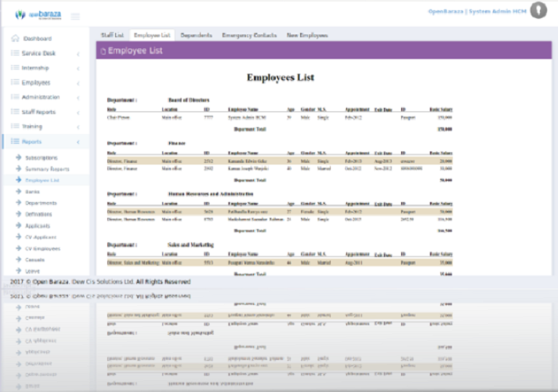The height and width of the screenshot is (392, 558).
Task: Open the user avatar menu
Action: 538,10
